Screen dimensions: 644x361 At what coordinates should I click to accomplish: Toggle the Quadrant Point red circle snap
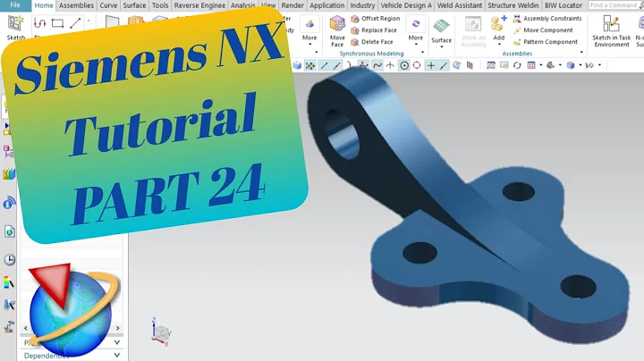(417, 65)
